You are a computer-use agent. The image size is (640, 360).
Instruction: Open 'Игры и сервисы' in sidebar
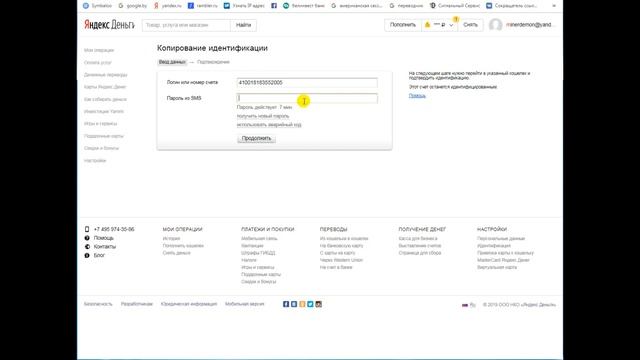(100, 124)
